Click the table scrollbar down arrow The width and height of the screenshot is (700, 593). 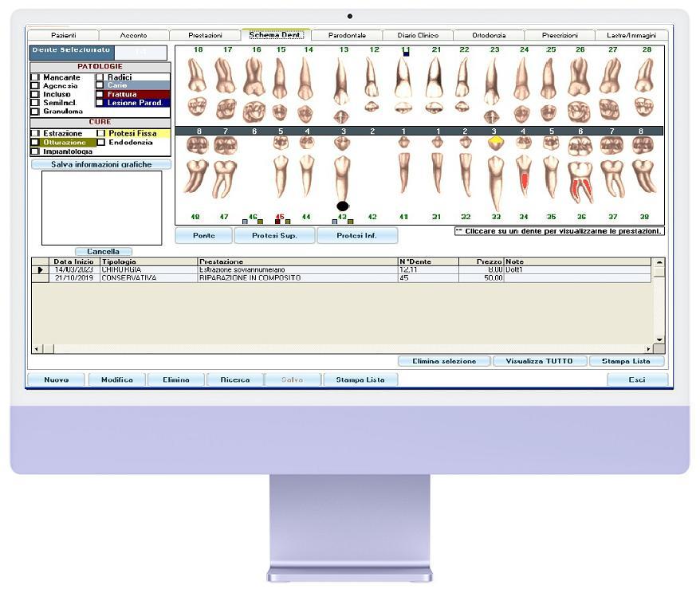(659, 340)
